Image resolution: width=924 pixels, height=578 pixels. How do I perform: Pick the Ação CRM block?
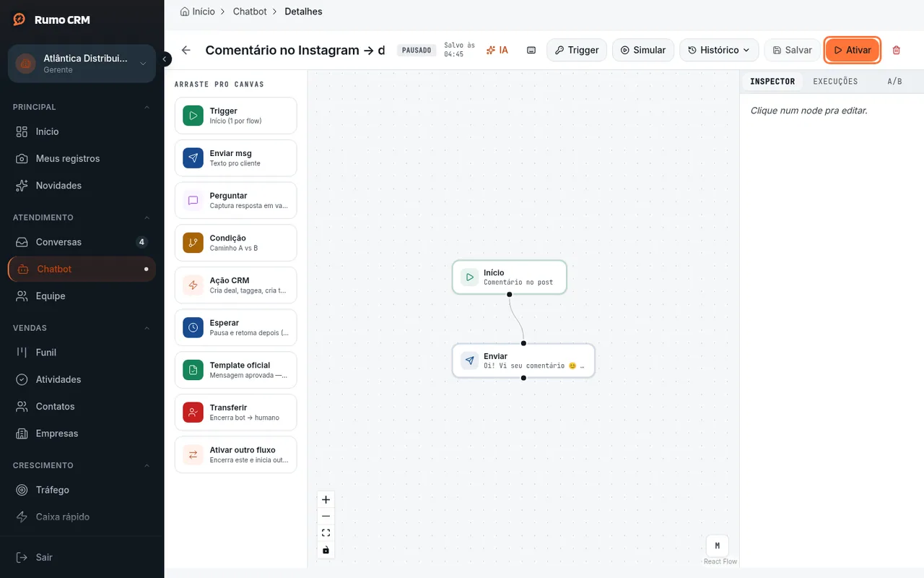coord(235,285)
